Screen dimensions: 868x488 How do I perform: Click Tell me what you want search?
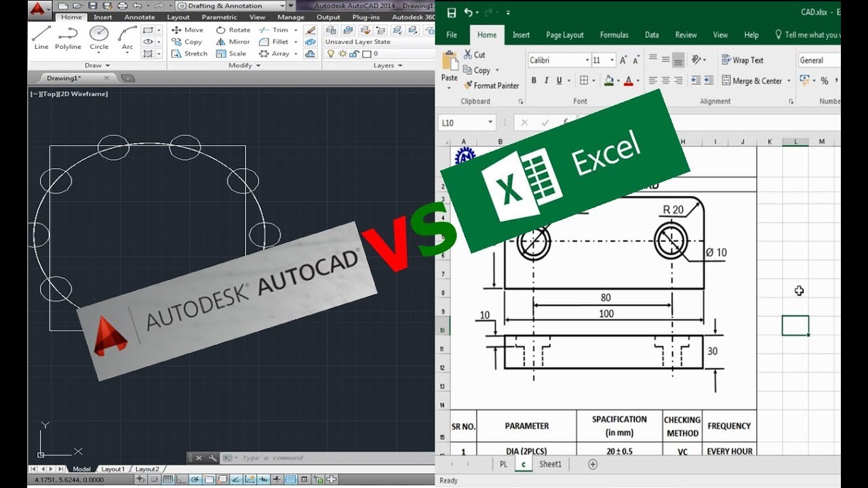point(808,35)
